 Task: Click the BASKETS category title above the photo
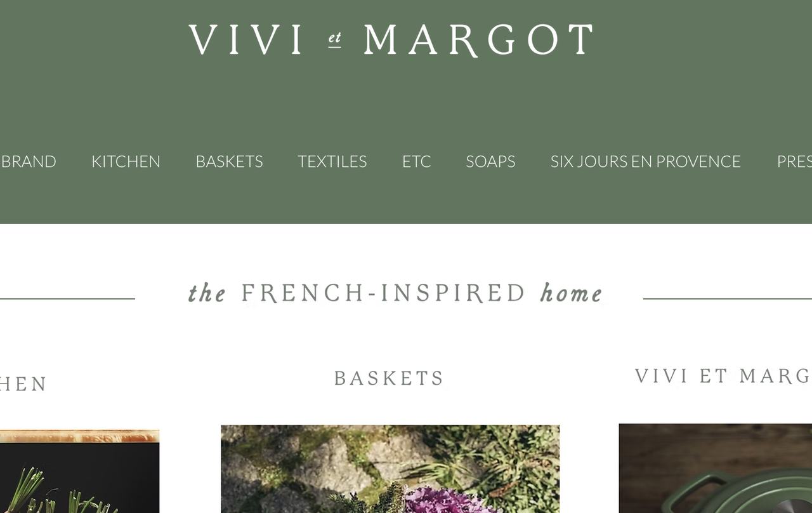coord(389,378)
